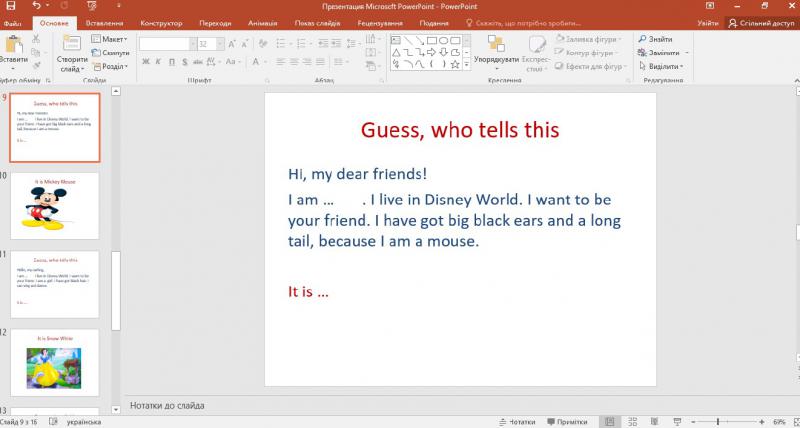Click the Tell me what to do search box
Screen dimensions: 800x428
point(524,23)
